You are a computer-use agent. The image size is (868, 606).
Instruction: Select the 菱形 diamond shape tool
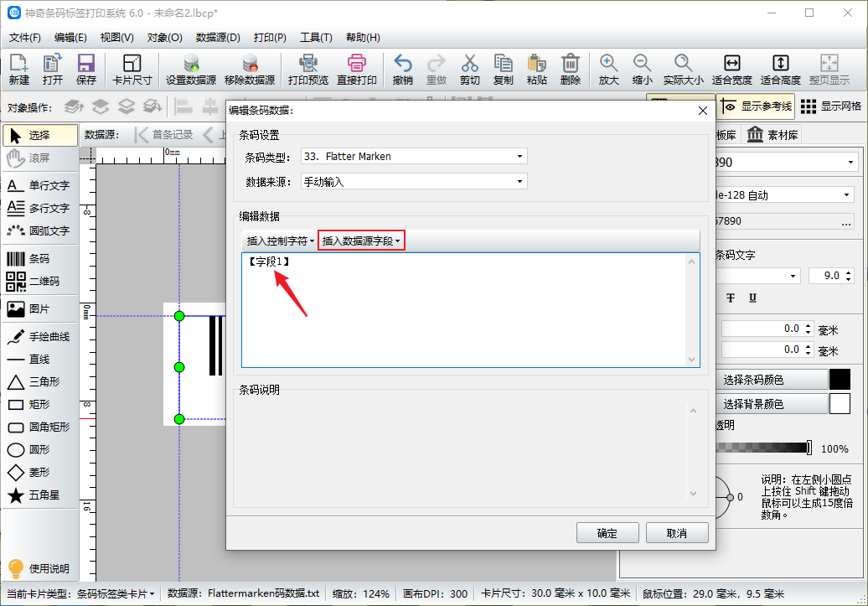click(x=39, y=472)
